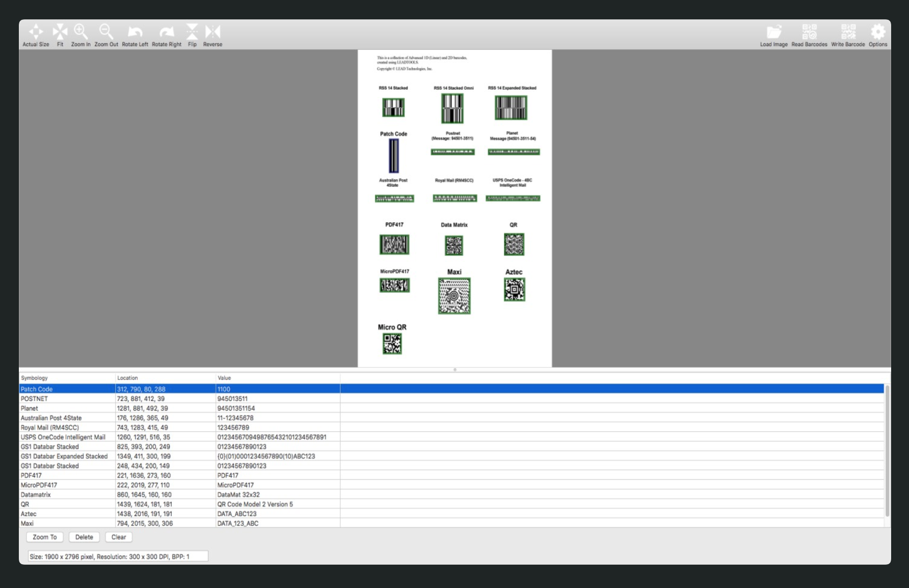The width and height of the screenshot is (909, 588).
Task: Click the Australian Post 4State barcode
Action: click(x=394, y=198)
